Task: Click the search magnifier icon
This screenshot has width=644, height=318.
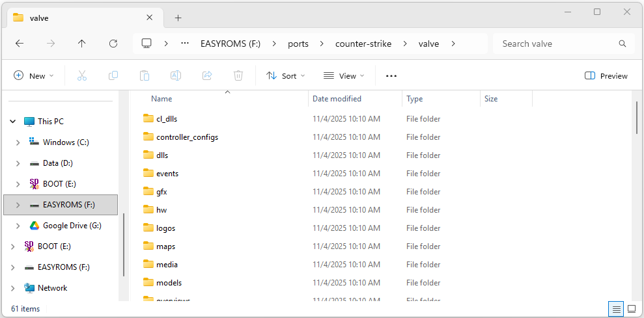Action: pos(623,44)
